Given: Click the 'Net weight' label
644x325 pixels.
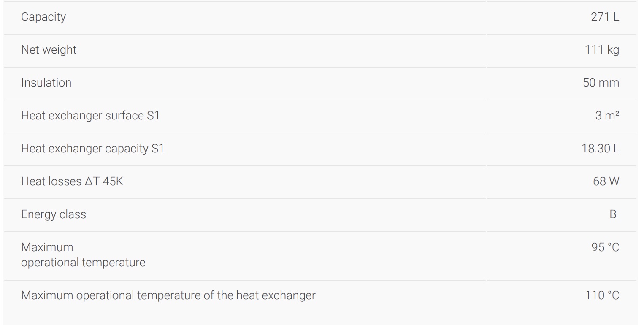Looking at the screenshot, I should coord(49,50).
